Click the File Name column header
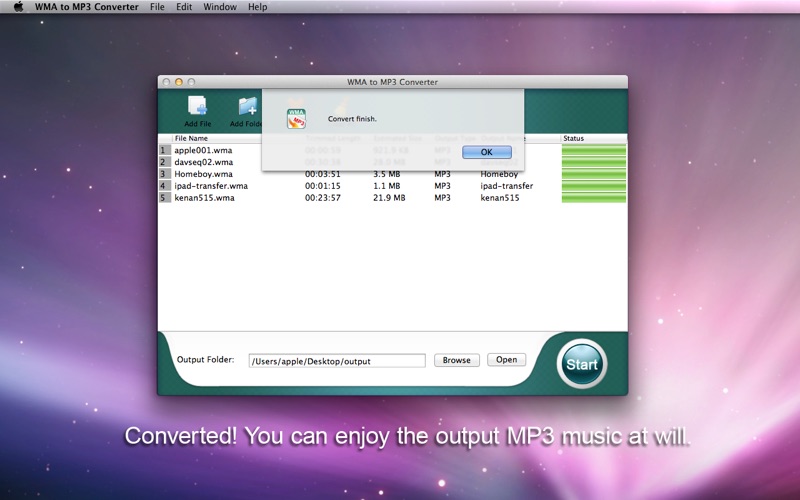 pyautogui.click(x=191, y=138)
